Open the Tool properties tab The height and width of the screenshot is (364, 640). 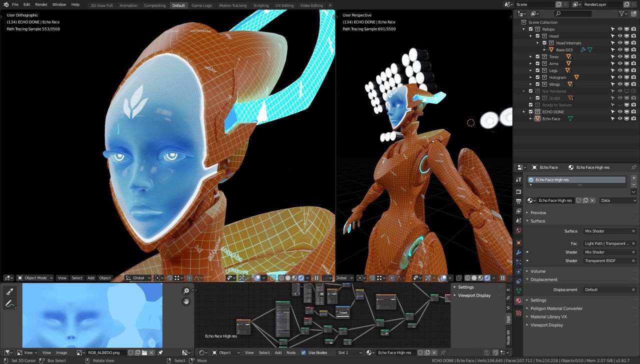point(518,179)
